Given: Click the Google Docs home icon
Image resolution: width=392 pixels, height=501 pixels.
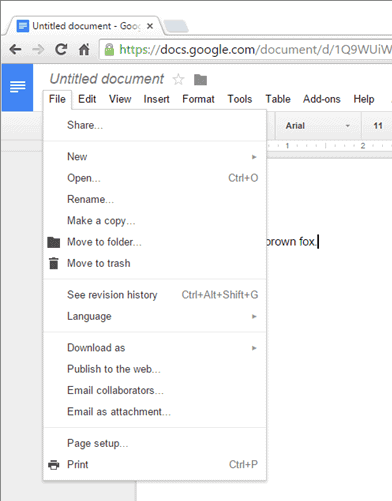Looking at the screenshot, I should pos(18,87).
